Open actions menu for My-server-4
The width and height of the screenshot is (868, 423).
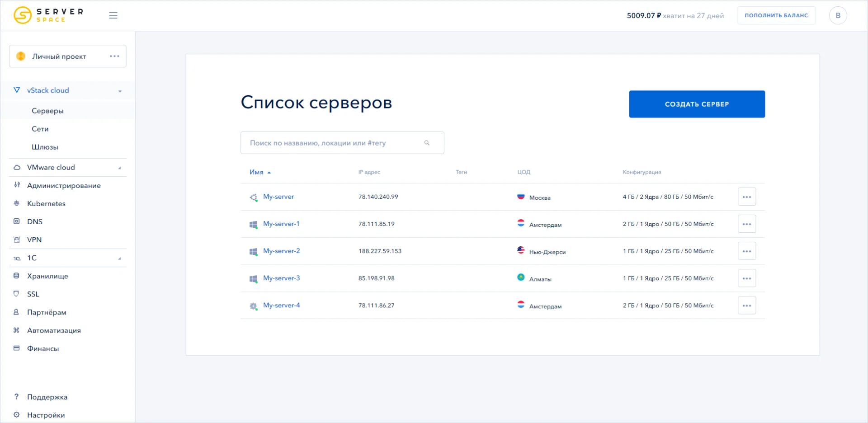[747, 305]
